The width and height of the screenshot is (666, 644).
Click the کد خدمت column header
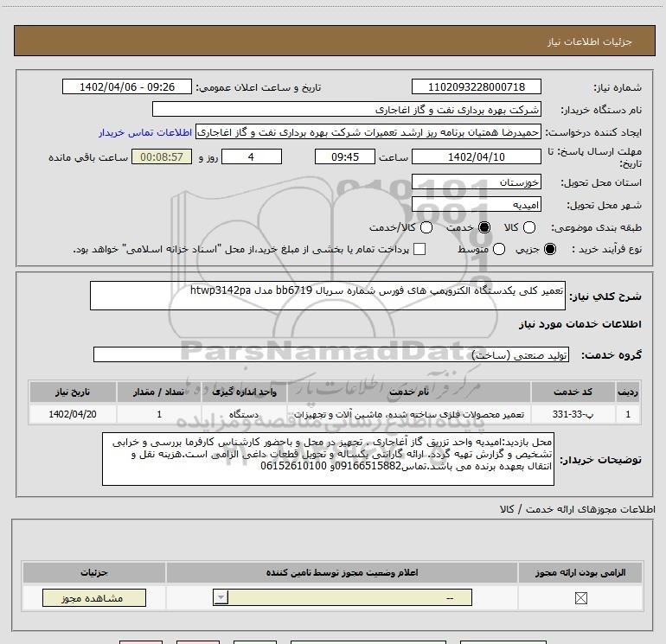click(x=573, y=392)
